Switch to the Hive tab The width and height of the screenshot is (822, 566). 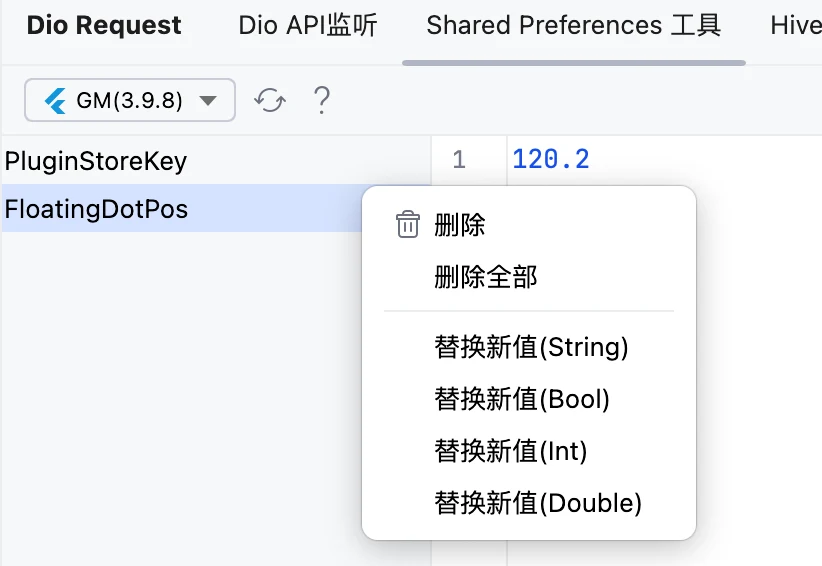[x=796, y=25]
